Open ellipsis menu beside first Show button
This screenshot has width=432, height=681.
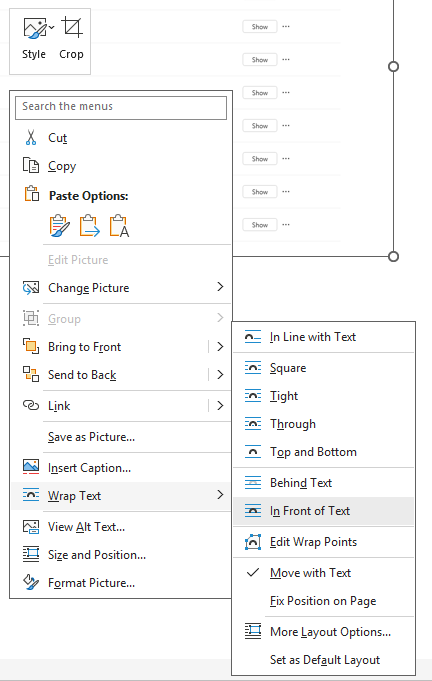286,26
